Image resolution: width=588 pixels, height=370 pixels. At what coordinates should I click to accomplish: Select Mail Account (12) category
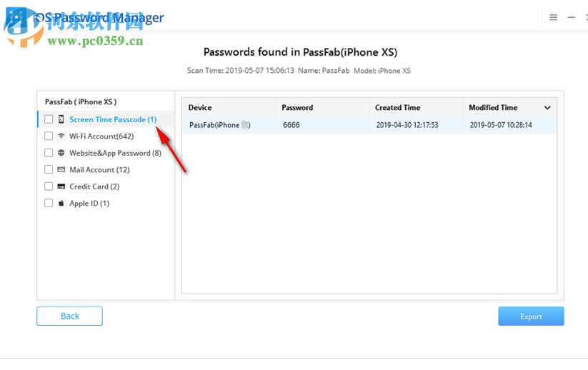tap(99, 170)
